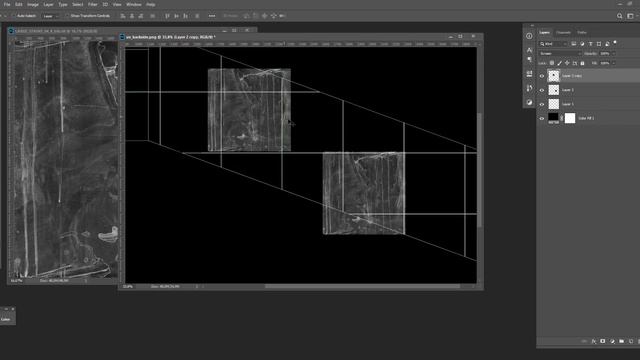Toggle lock transparent pixels
Viewport: 640px width, 360px height.
(552, 63)
